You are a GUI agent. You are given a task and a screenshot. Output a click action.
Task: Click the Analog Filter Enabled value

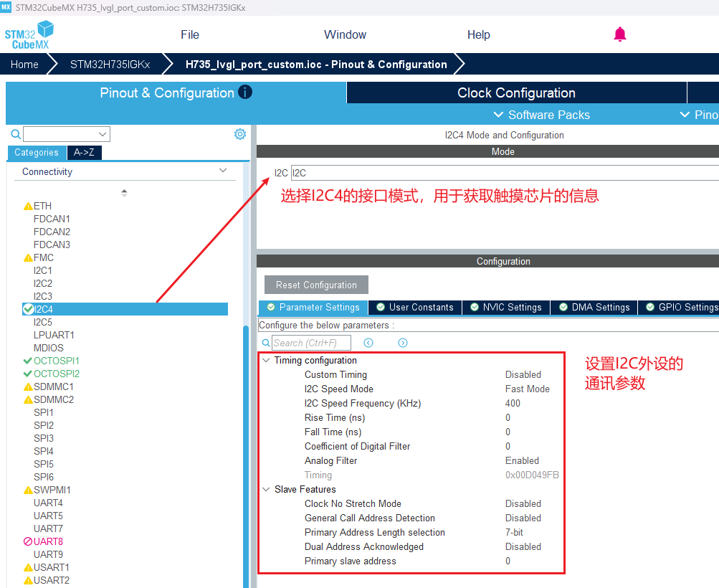click(523, 460)
